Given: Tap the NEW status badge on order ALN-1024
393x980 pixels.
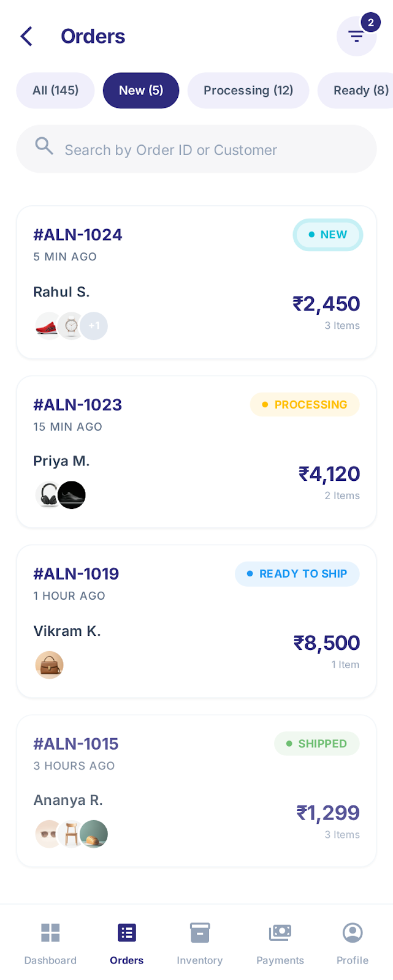Looking at the screenshot, I should coord(328,235).
